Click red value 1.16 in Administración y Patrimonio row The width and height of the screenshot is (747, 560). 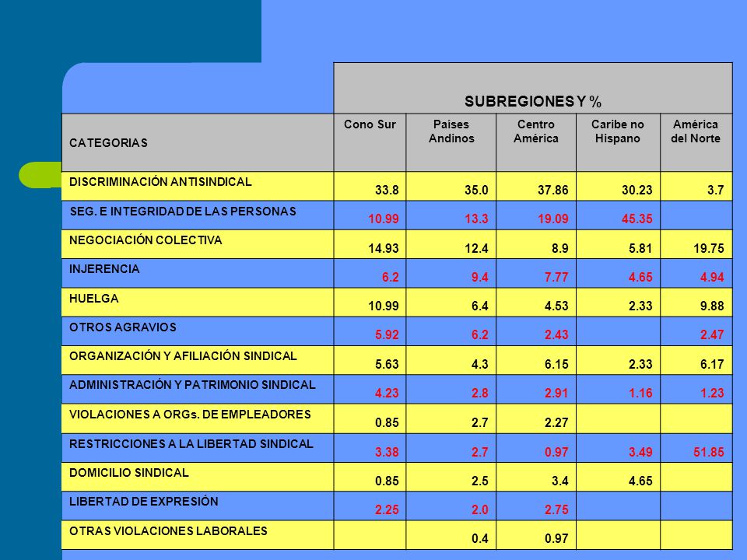pyautogui.click(x=640, y=394)
